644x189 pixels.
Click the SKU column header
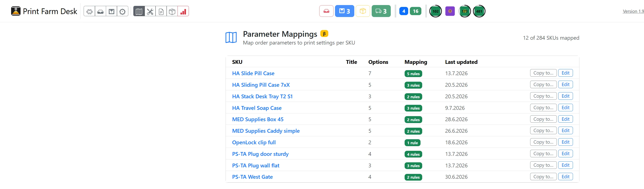tap(237, 62)
